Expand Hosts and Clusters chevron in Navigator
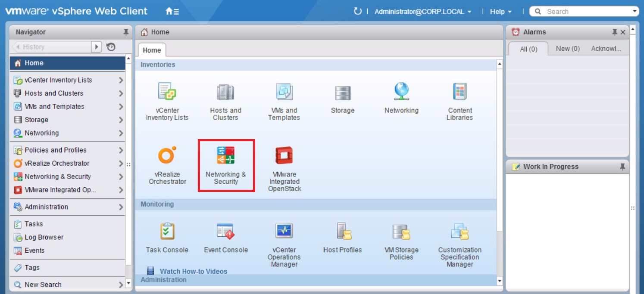The image size is (644, 294). click(x=121, y=93)
